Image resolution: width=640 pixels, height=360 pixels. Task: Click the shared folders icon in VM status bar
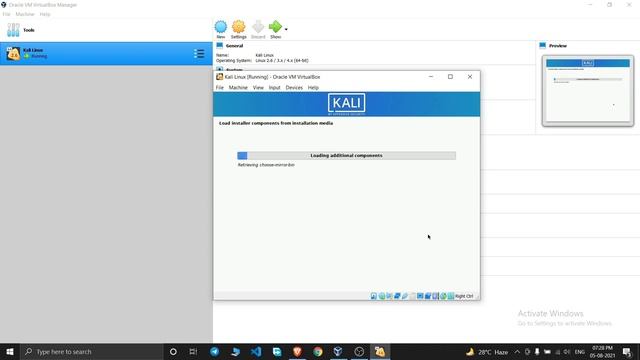412,296
